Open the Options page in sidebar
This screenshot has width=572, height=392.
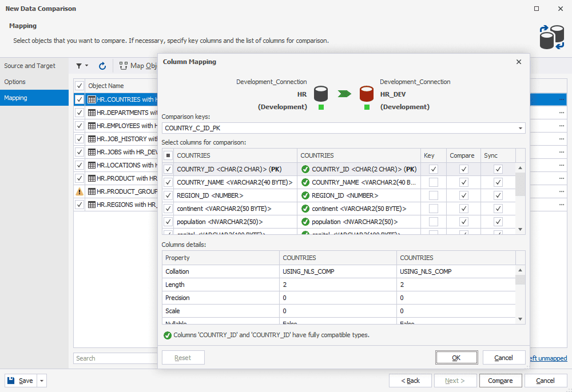click(15, 82)
